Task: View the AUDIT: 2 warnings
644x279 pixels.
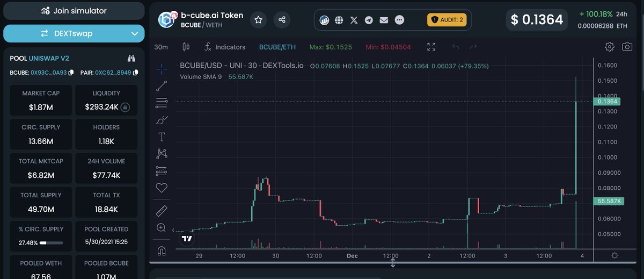Action: [447, 20]
